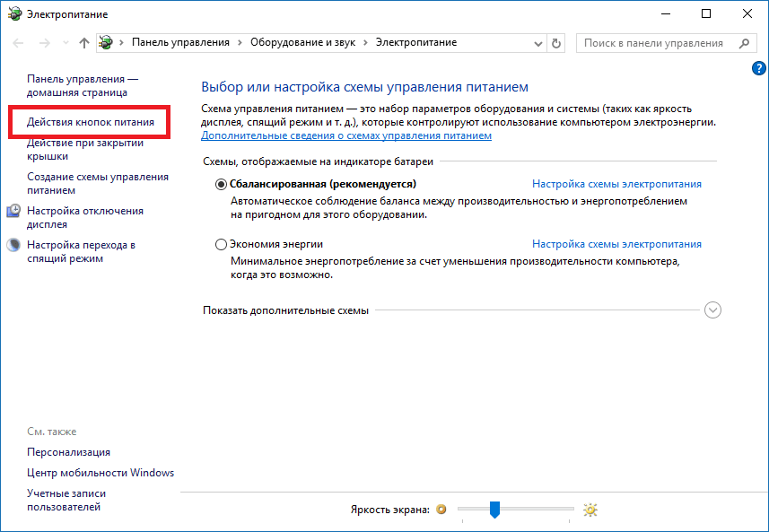Click Электропитание breadcrumb in address bar

(415, 43)
